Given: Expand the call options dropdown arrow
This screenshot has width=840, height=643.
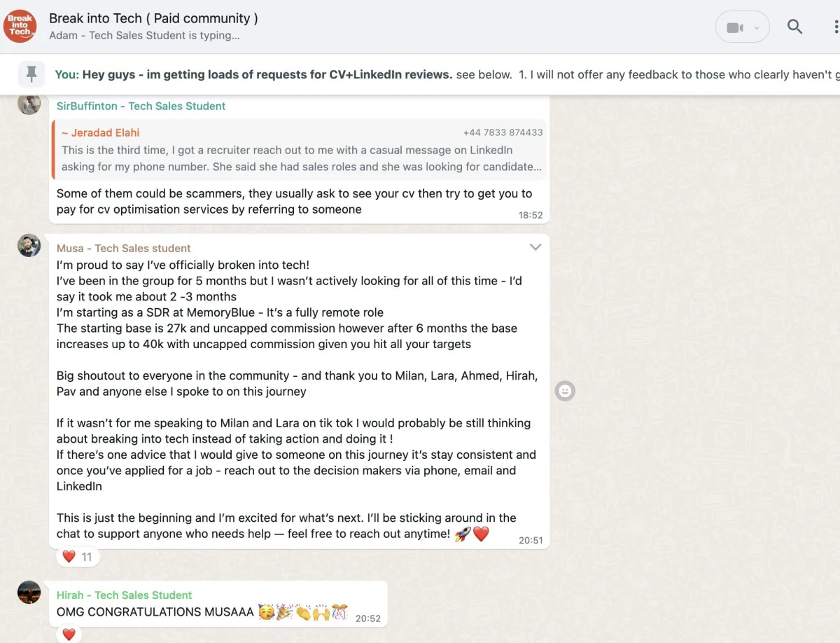Looking at the screenshot, I should tap(757, 28).
